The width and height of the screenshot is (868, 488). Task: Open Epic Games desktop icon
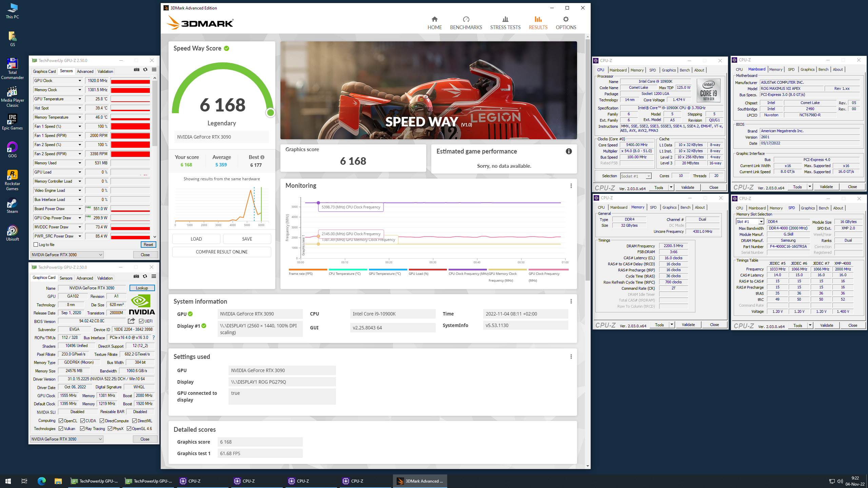click(x=12, y=122)
